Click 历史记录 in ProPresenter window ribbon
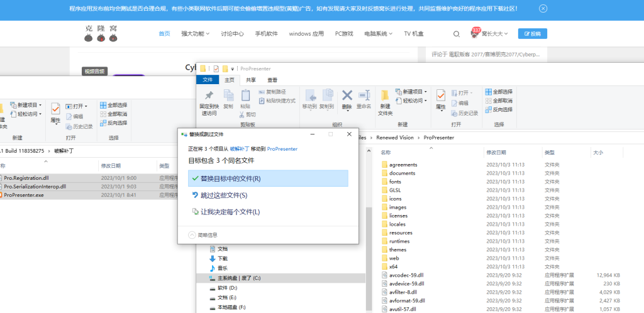 pyautogui.click(x=465, y=113)
